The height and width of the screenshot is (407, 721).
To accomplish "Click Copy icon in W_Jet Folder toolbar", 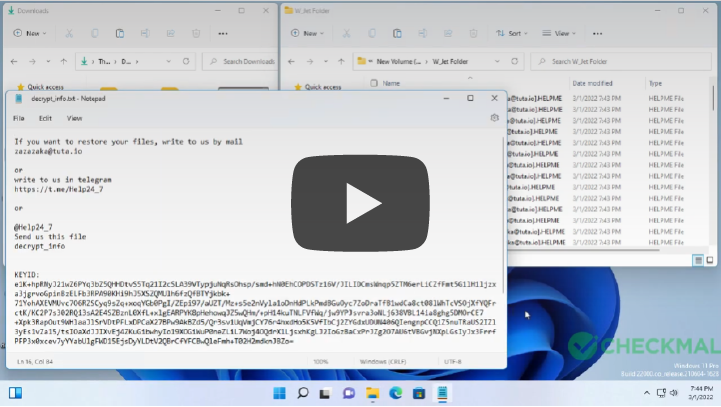I will [372, 33].
